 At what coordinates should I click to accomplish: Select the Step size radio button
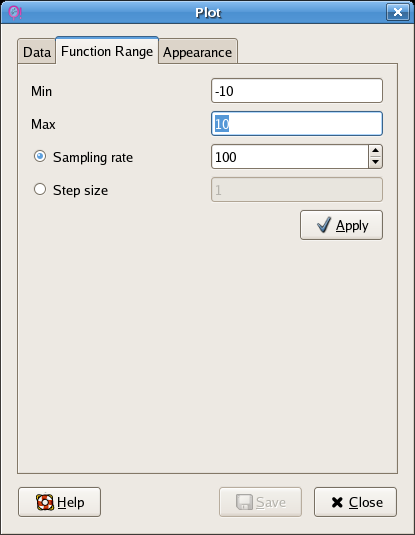coord(40,189)
